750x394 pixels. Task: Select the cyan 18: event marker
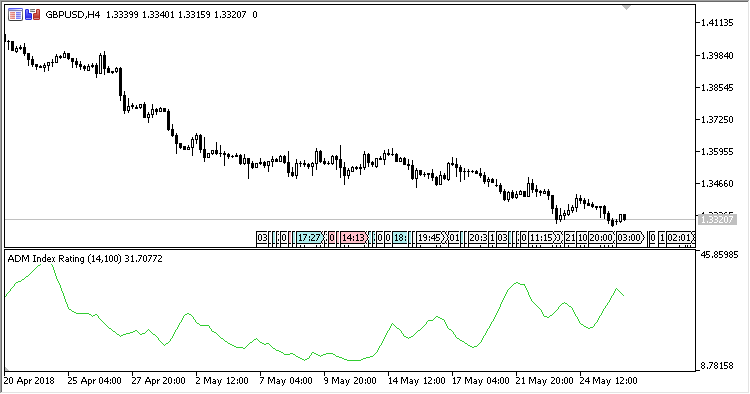[x=399, y=238]
